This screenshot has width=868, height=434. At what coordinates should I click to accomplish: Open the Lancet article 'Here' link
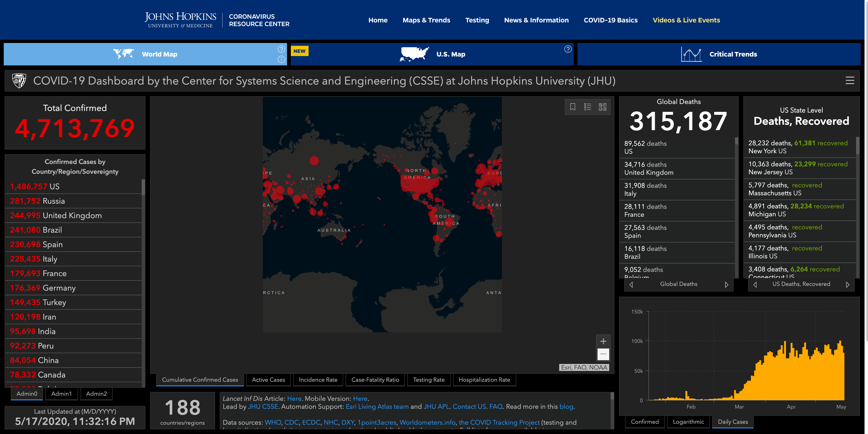(294, 399)
